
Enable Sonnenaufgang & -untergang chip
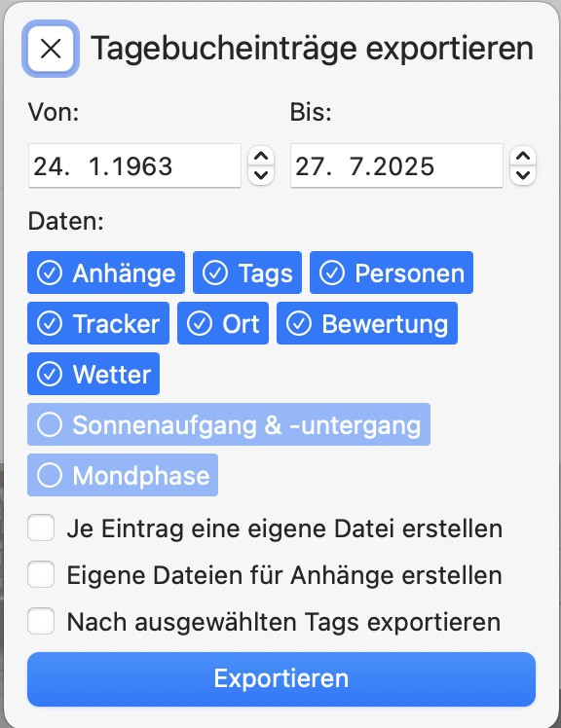pos(229,424)
